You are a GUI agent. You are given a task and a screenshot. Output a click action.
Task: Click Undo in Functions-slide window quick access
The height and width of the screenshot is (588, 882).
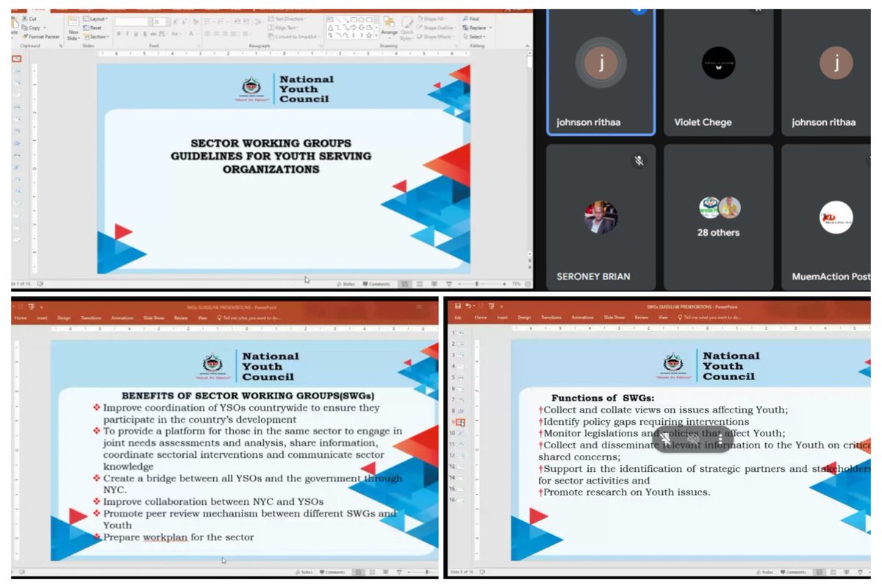click(468, 306)
